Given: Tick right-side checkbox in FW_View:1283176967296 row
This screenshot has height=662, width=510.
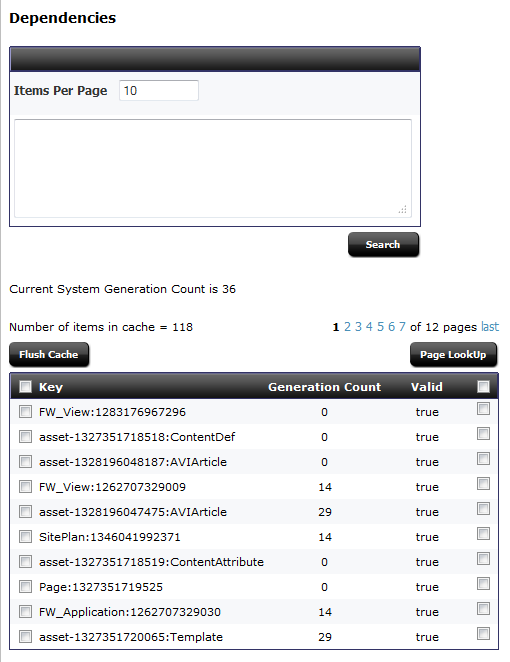Looking at the screenshot, I should 483,408.
